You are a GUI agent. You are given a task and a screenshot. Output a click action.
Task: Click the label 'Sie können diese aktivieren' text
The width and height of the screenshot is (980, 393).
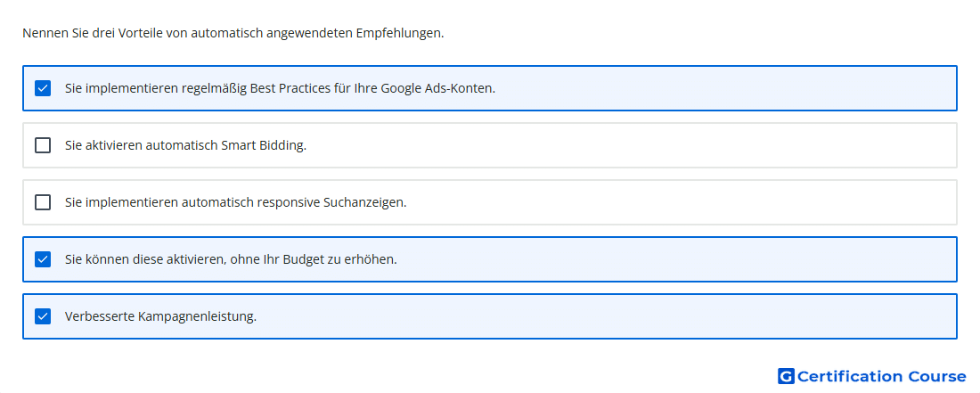(x=144, y=259)
